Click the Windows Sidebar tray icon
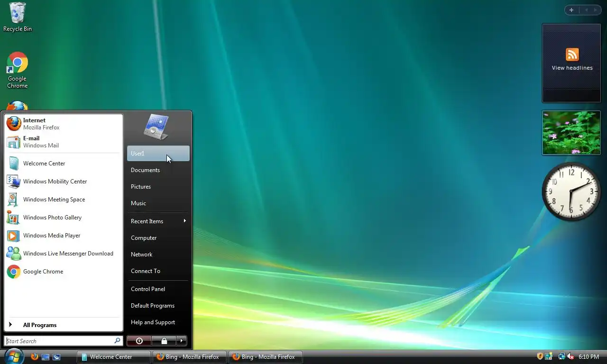 coord(549,356)
